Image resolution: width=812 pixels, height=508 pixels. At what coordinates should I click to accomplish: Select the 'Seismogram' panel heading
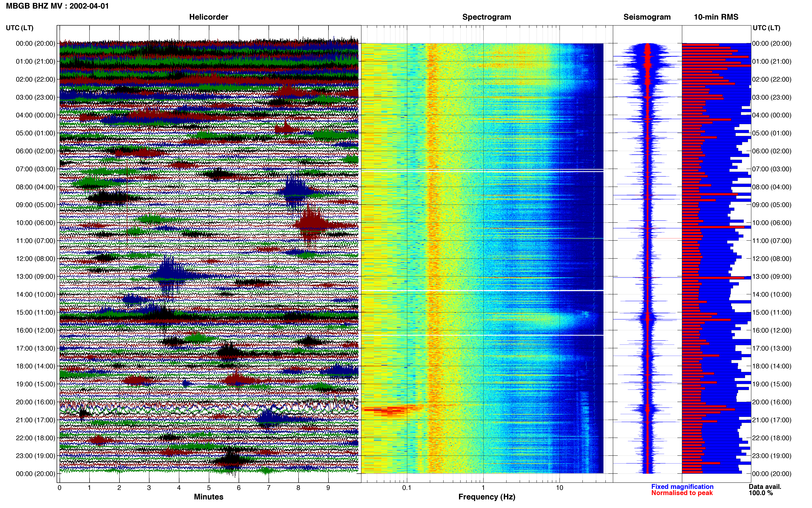[x=647, y=17]
